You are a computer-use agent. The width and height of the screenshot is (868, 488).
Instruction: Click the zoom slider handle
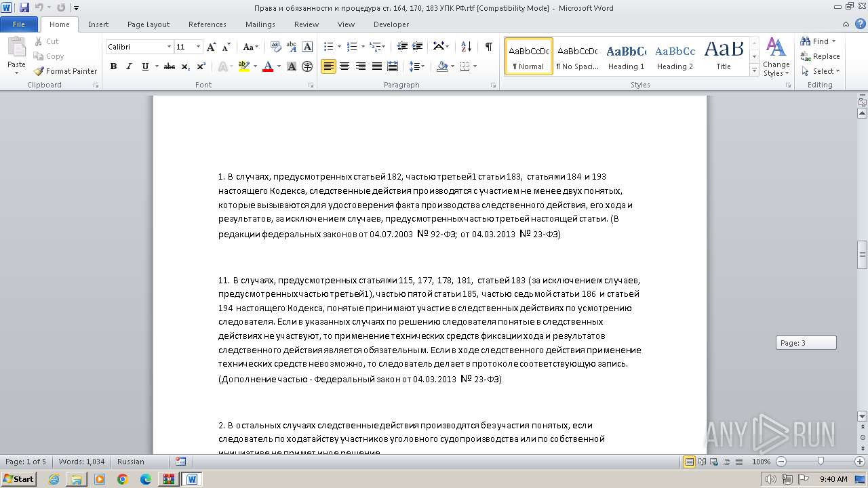point(821,462)
